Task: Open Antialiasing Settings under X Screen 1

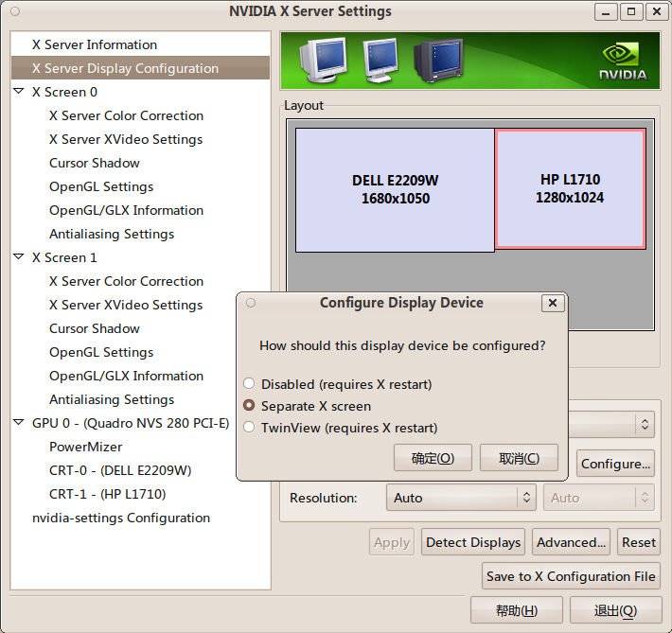Action: pyautogui.click(x=112, y=399)
